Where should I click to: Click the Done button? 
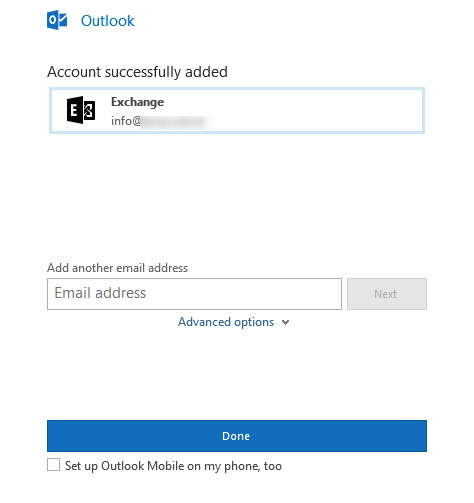237,436
